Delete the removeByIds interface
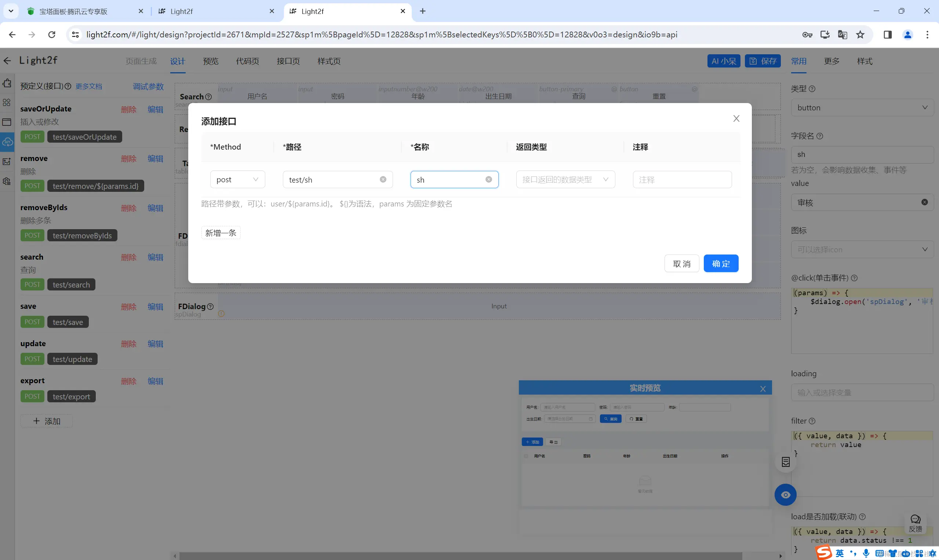939x560 pixels. click(x=129, y=208)
